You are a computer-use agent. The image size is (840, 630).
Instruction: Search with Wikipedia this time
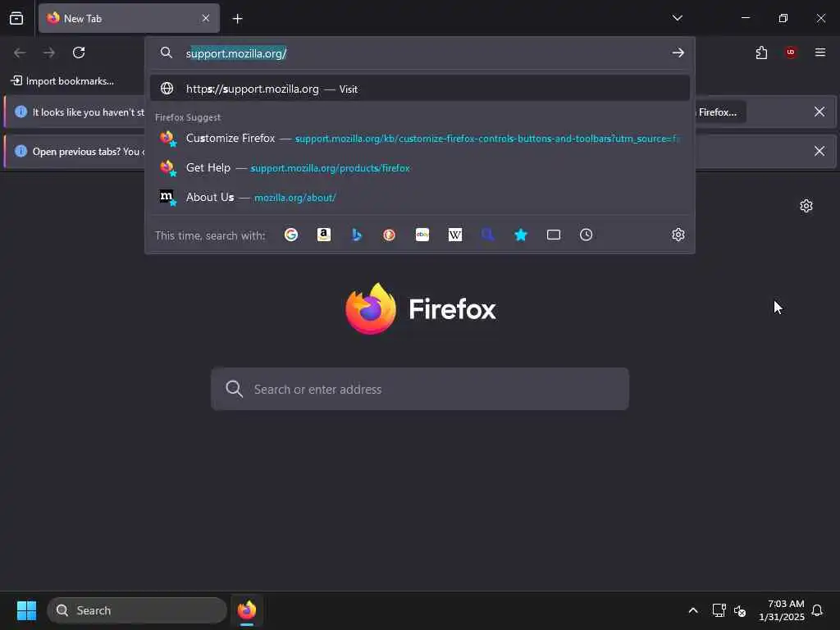pos(454,235)
